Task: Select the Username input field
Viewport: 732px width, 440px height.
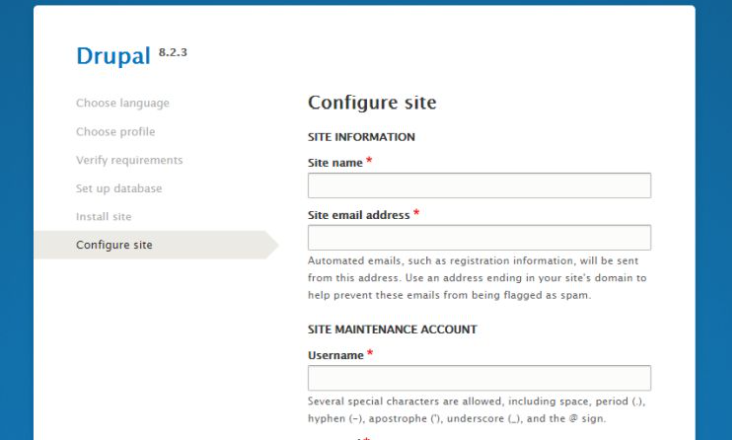Action: click(x=479, y=378)
